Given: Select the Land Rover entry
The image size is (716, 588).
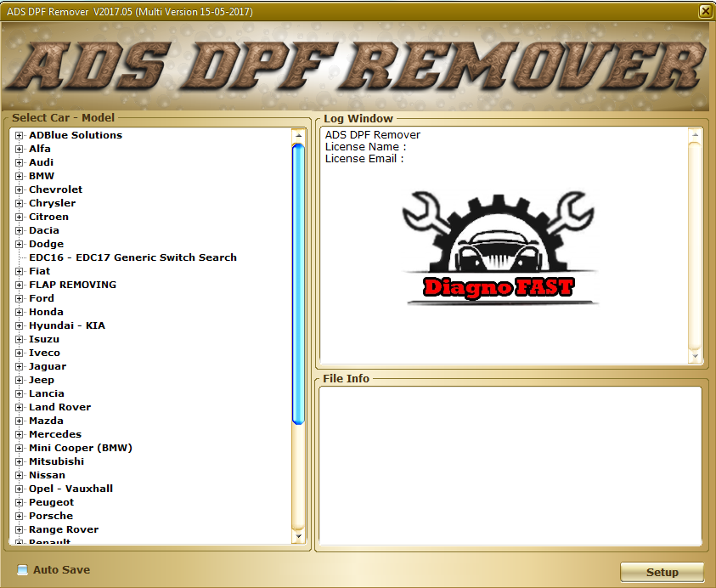Looking at the screenshot, I should pyautogui.click(x=59, y=407).
